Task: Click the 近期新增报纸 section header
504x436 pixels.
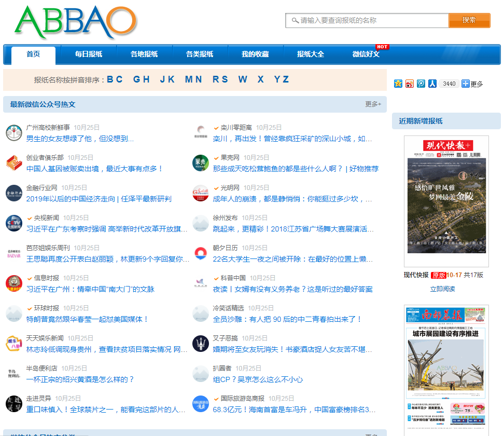Action: [x=446, y=121]
